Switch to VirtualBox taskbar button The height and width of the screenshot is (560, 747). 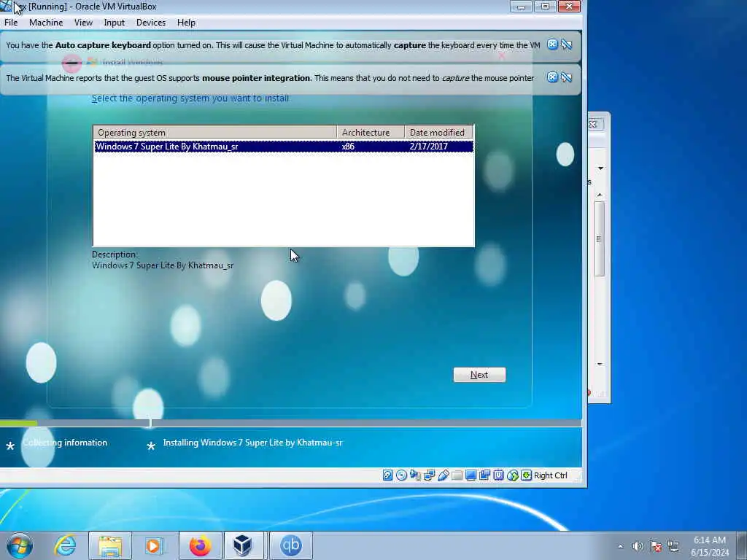[243, 545]
